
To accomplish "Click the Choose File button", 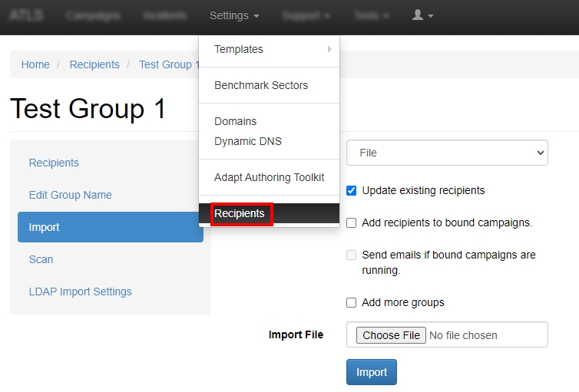I will point(391,335).
